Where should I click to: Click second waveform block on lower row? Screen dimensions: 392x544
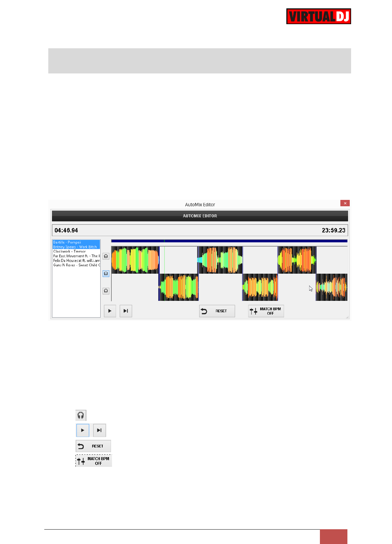coord(260,287)
